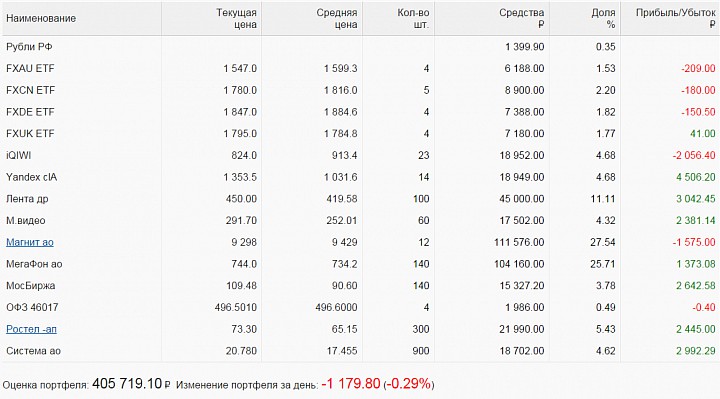Select the МегаФон ао row name
720x399 pixels.
34,264
